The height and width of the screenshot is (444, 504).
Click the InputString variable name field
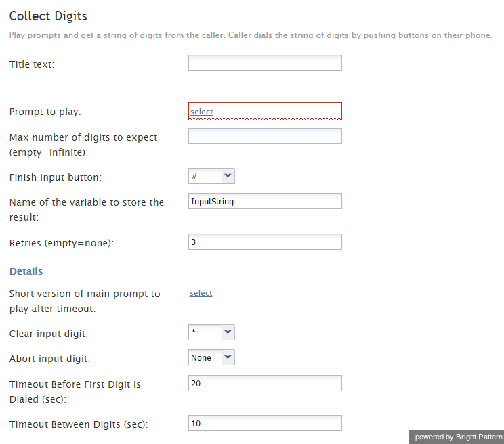point(265,201)
